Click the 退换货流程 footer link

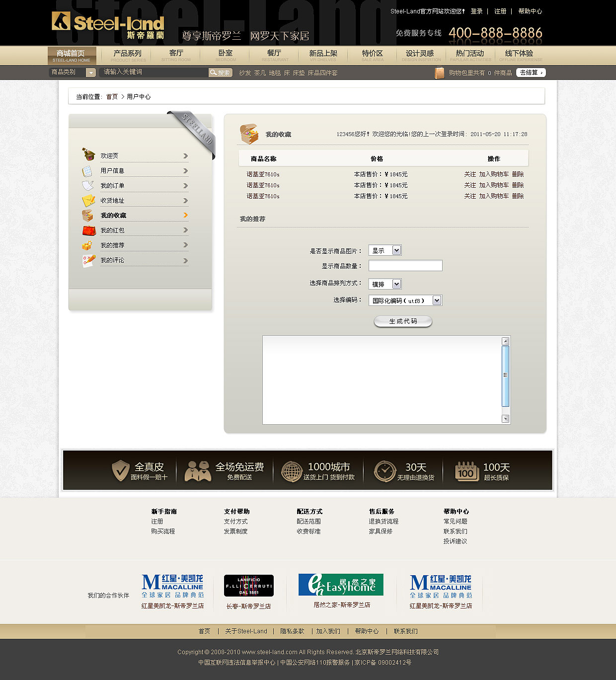click(384, 522)
